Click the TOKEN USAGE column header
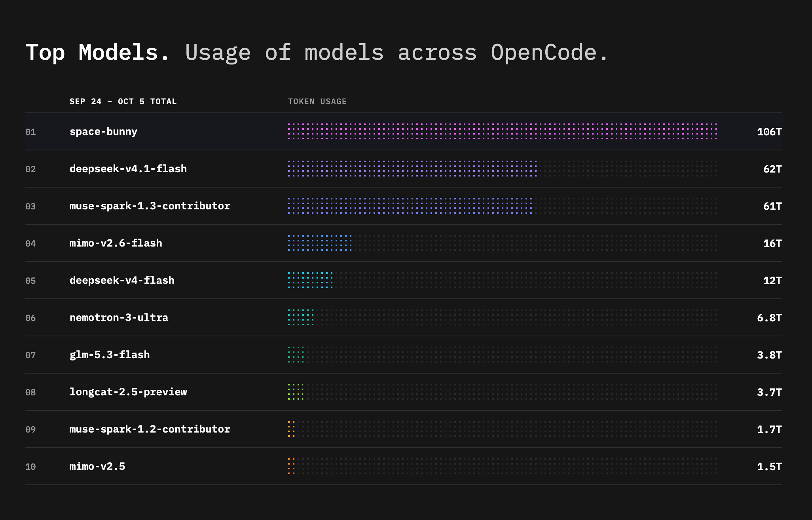The image size is (812, 520). (x=317, y=101)
